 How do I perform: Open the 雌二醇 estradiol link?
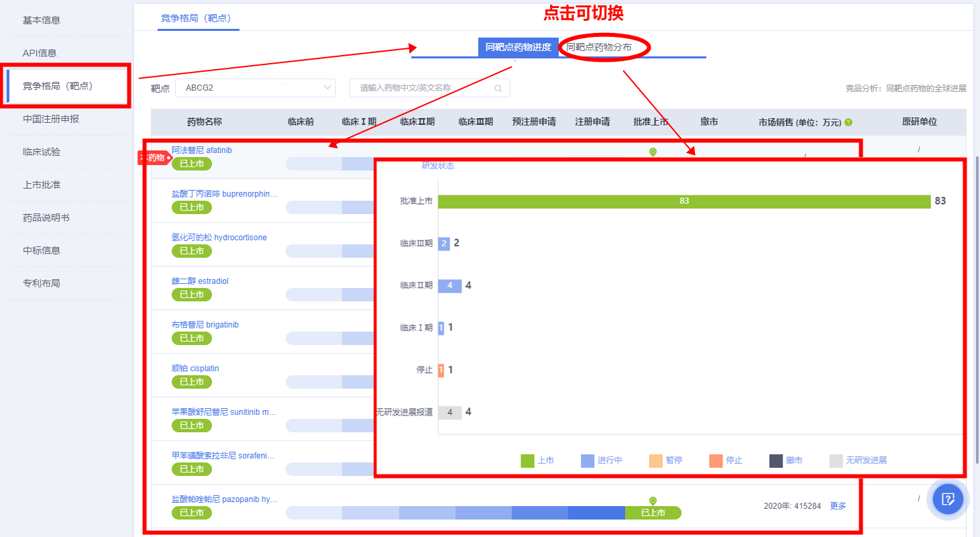tap(200, 281)
